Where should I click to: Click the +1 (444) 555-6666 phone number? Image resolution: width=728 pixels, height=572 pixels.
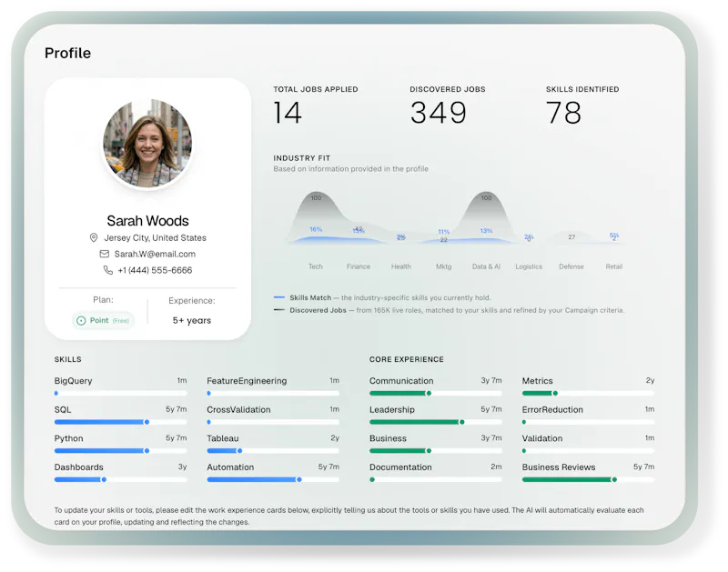[x=155, y=270]
